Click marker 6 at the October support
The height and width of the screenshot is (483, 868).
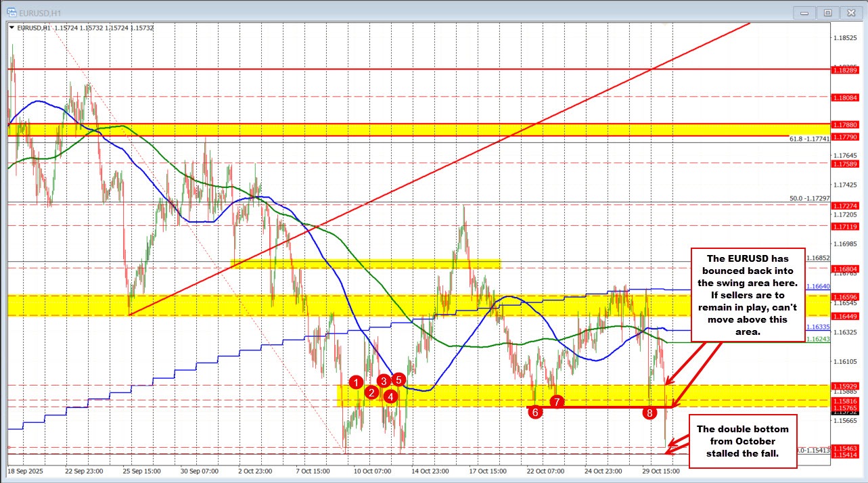[x=536, y=411]
